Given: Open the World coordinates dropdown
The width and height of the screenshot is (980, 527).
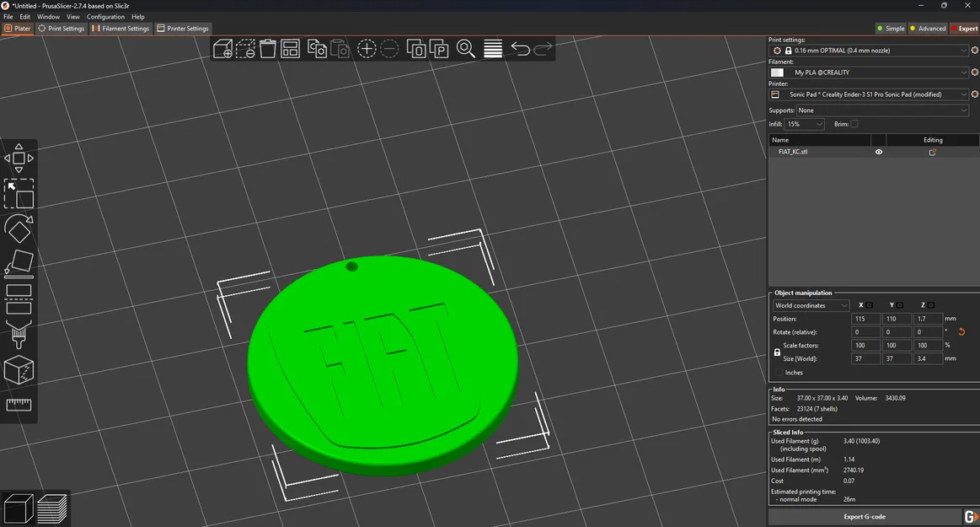Looking at the screenshot, I should [811, 306].
